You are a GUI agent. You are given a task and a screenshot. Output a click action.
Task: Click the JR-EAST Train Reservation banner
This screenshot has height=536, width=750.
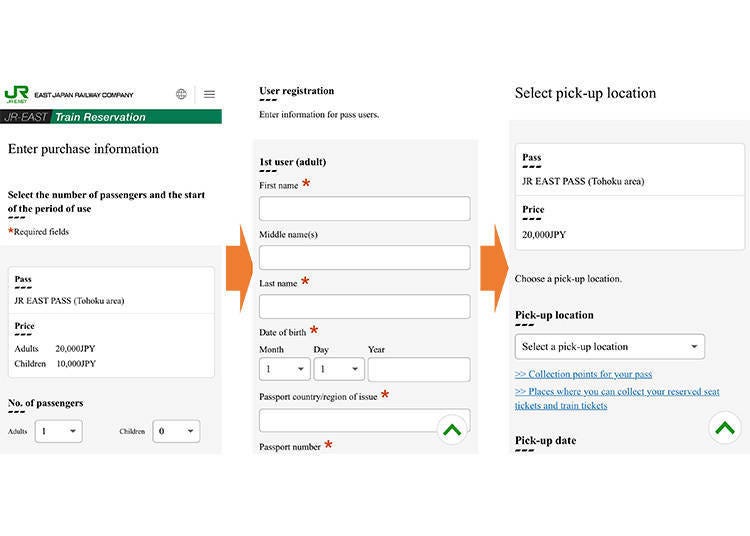(x=111, y=117)
